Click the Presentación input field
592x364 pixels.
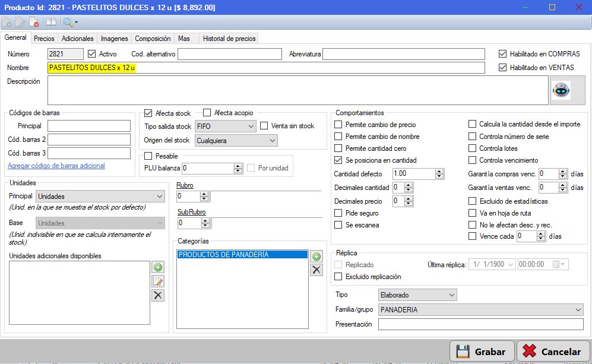(481, 324)
